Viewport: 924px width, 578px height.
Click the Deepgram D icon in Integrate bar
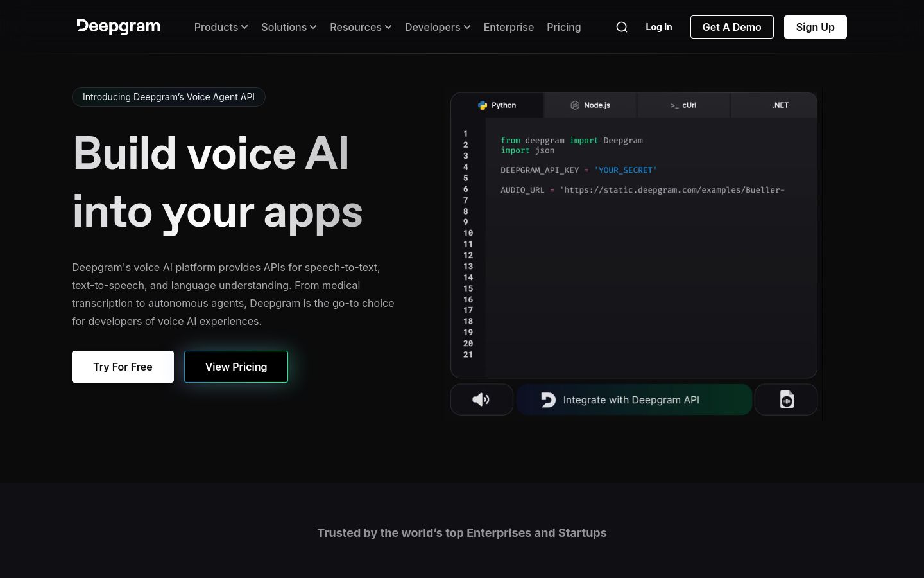[548, 399]
